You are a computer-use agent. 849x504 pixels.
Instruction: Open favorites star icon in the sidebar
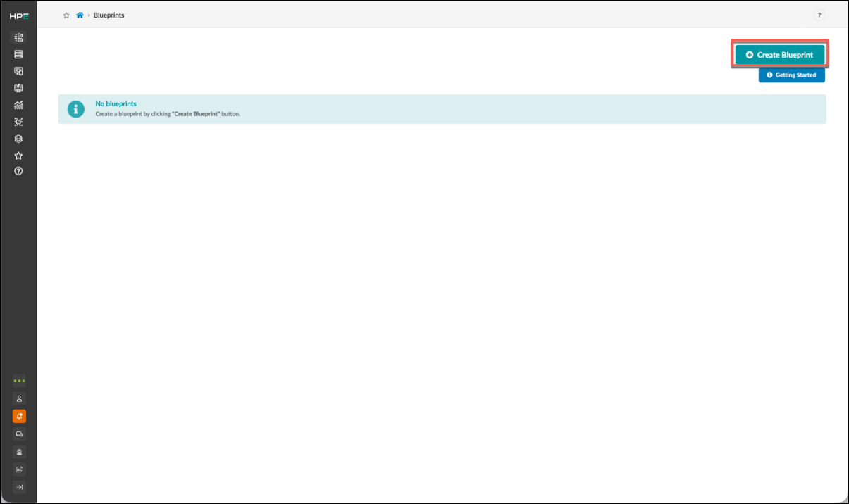point(19,156)
